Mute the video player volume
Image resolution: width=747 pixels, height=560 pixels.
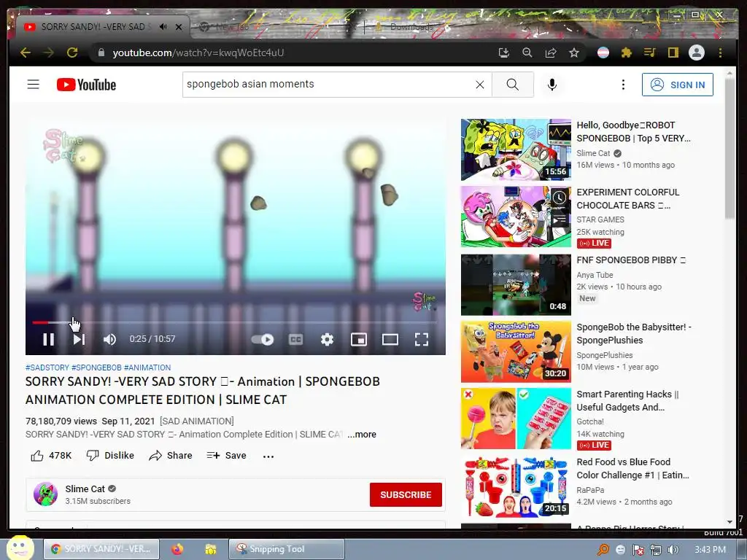coord(109,340)
